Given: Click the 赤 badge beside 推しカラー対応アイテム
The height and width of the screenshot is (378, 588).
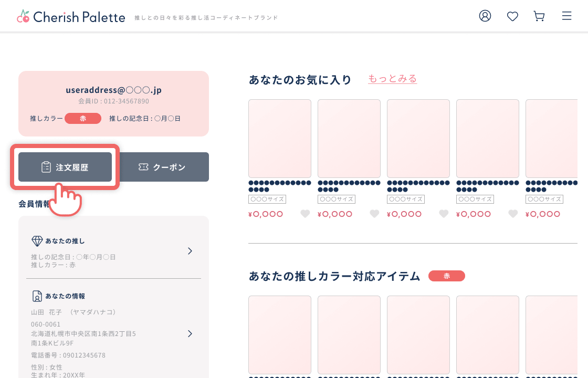Looking at the screenshot, I should (447, 276).
